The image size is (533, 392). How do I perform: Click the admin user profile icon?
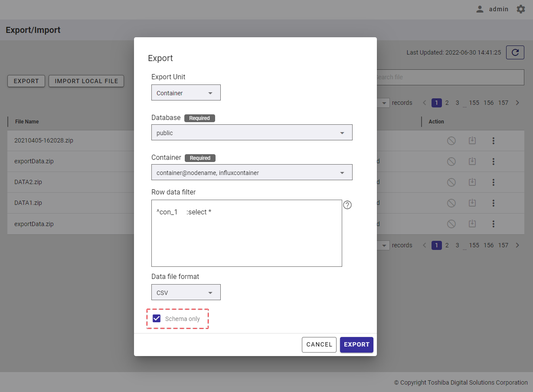(x=480, y=9)
